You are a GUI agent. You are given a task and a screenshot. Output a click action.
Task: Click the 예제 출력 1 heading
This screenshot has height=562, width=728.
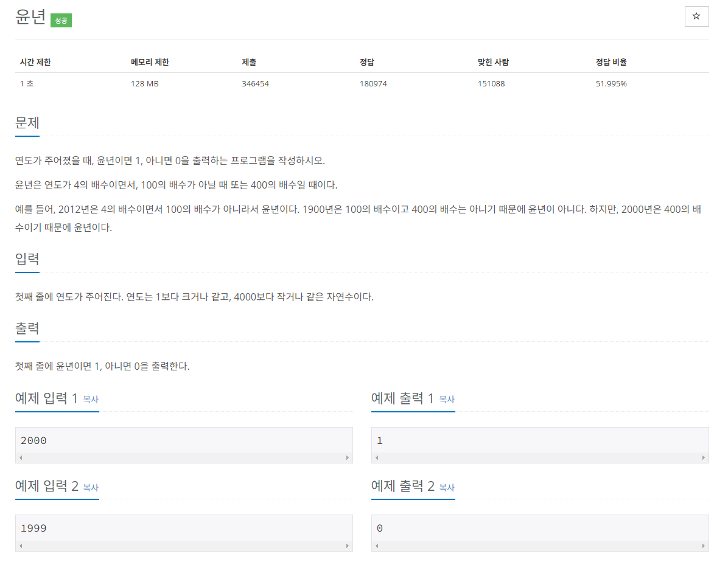[402, 398]
